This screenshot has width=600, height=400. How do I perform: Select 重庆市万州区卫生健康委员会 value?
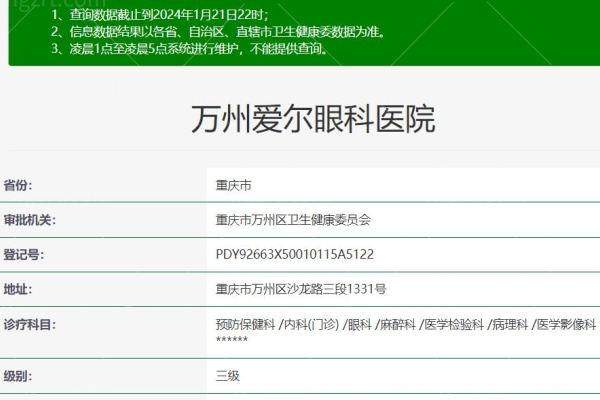tap(293, 220)
